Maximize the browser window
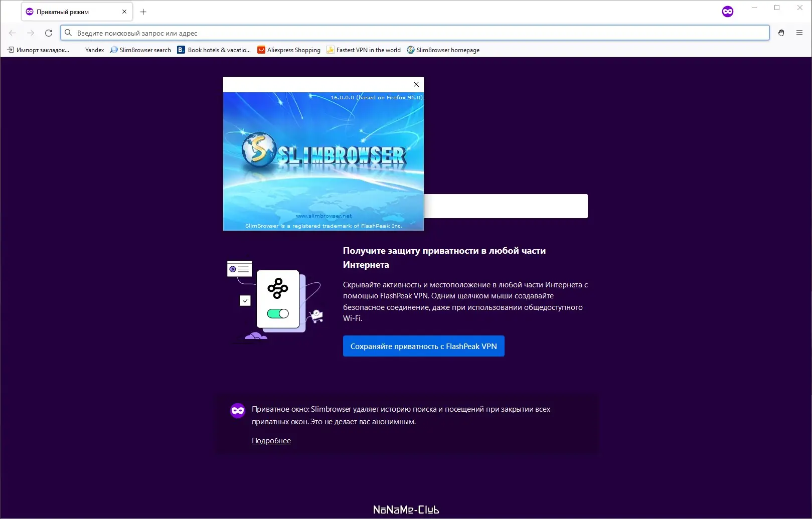 (777, 8)
